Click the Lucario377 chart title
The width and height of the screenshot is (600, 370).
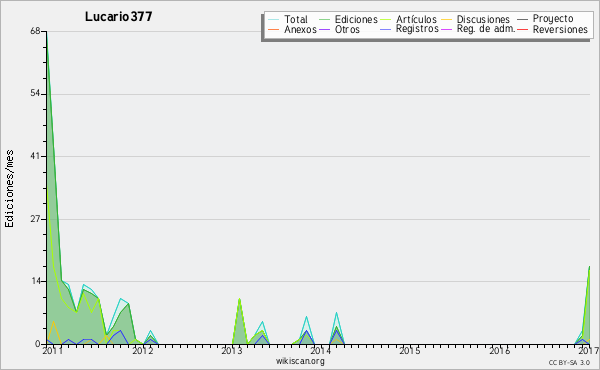coord(119,16)
